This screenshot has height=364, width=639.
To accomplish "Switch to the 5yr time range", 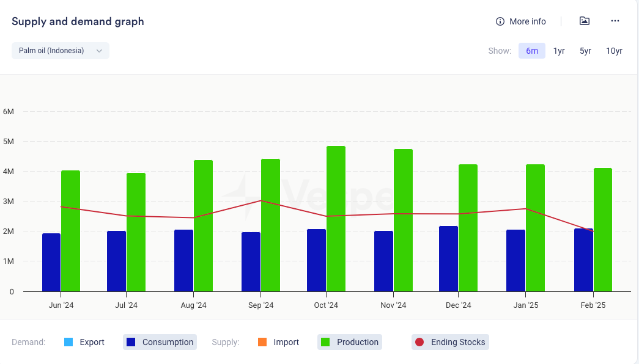I will (585, 51).
